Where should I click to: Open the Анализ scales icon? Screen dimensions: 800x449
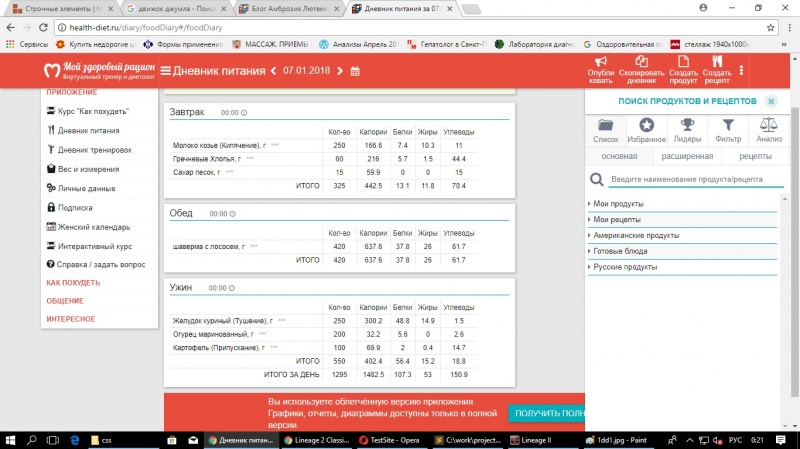click(769, 125)
